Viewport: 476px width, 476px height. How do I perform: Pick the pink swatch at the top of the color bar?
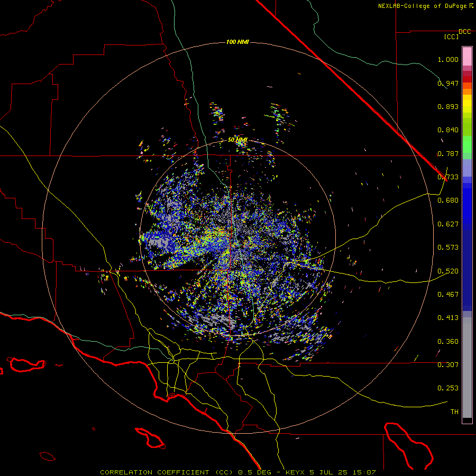pos(467,57)
